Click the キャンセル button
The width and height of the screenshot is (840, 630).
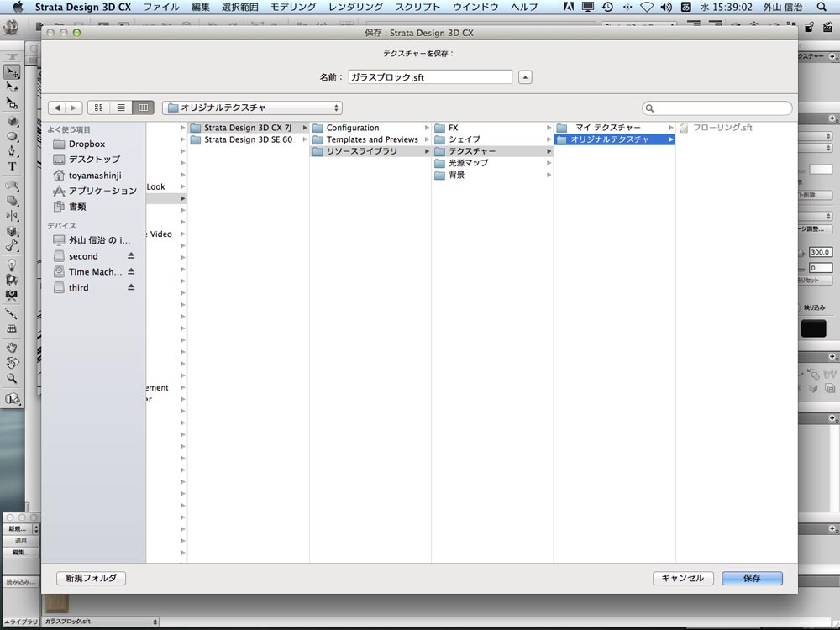click(682, 578)
